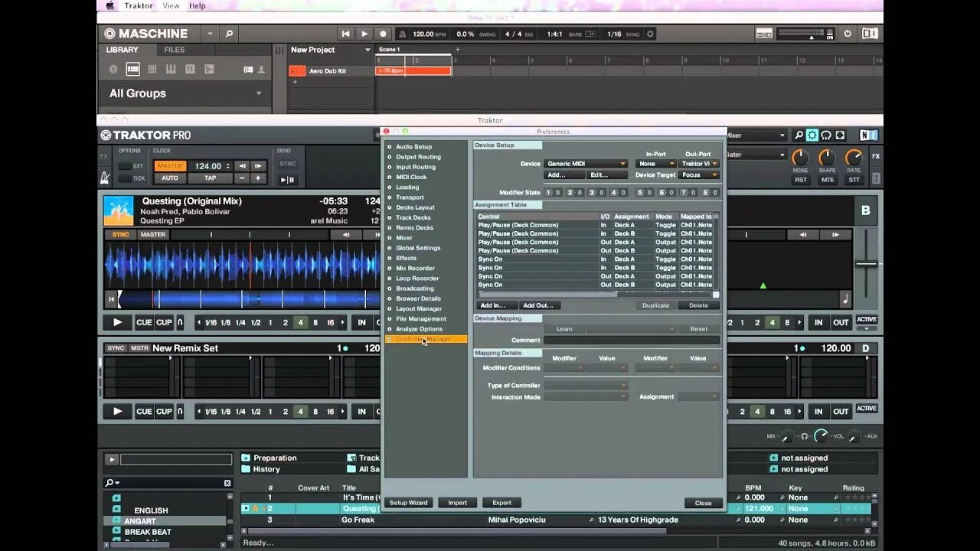Open In-Port dropdown set to None
Screen dimensions: 980x551
coord(656,164)
